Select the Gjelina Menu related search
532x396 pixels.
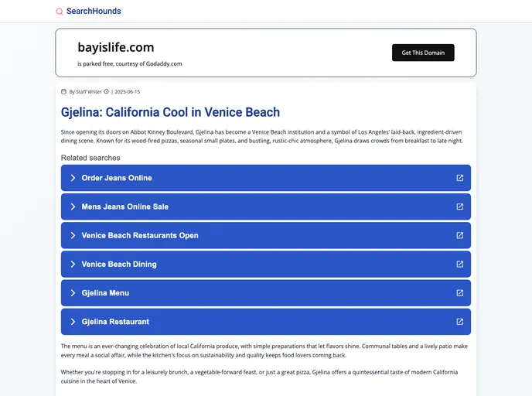[105, 293]
